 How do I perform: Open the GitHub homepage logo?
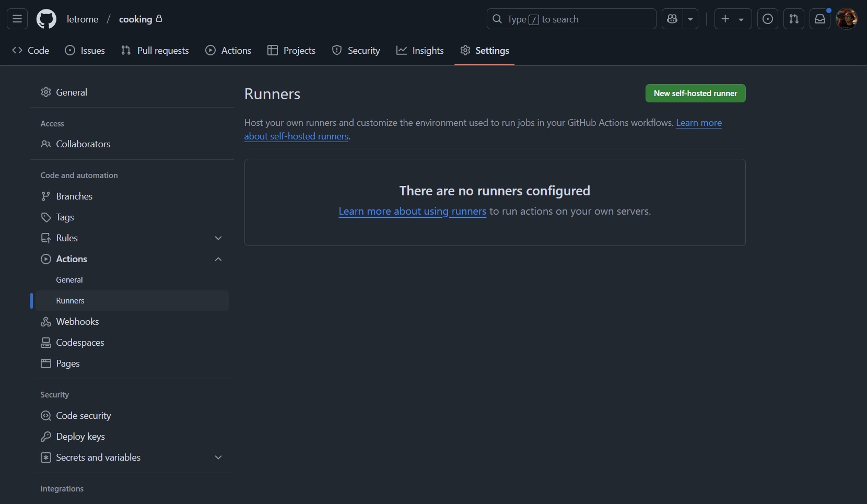(46, 19)
